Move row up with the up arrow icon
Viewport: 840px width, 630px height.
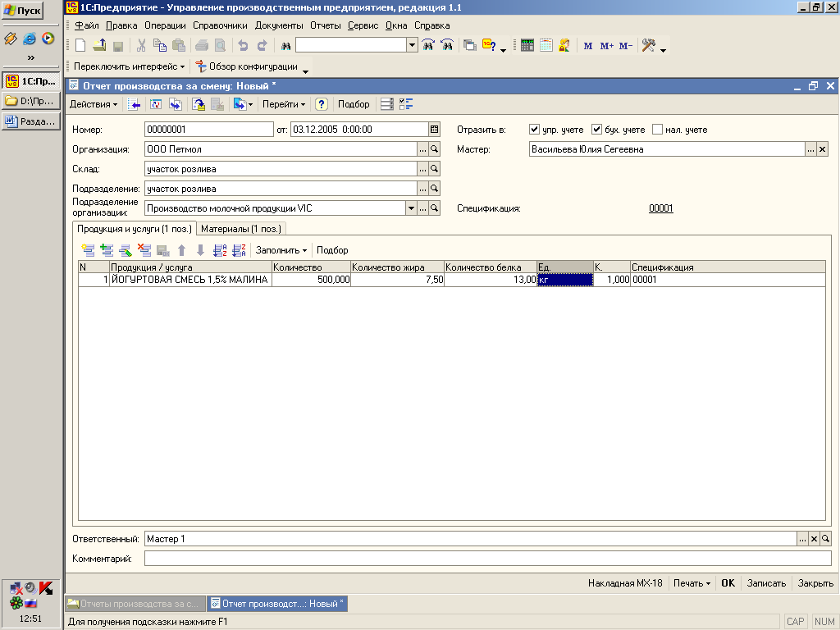pyautogui.click(x=181, y=249)
